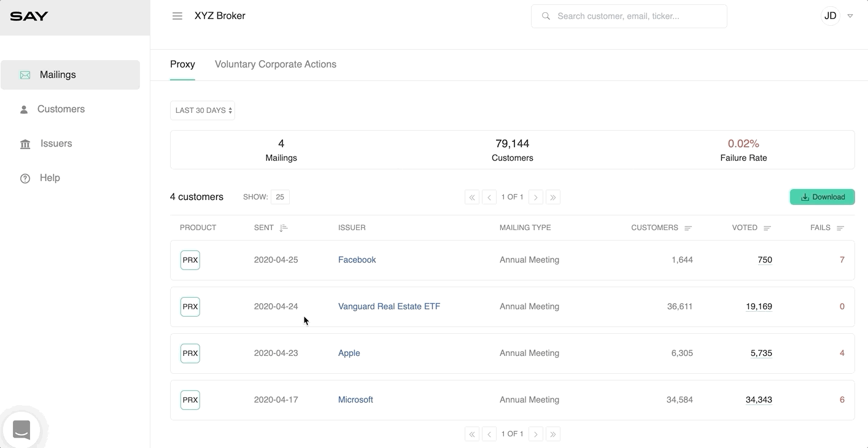Screen dimensions: 868x448
Task: Open the Last 30 Days dropdown
Action: [203, 110]
